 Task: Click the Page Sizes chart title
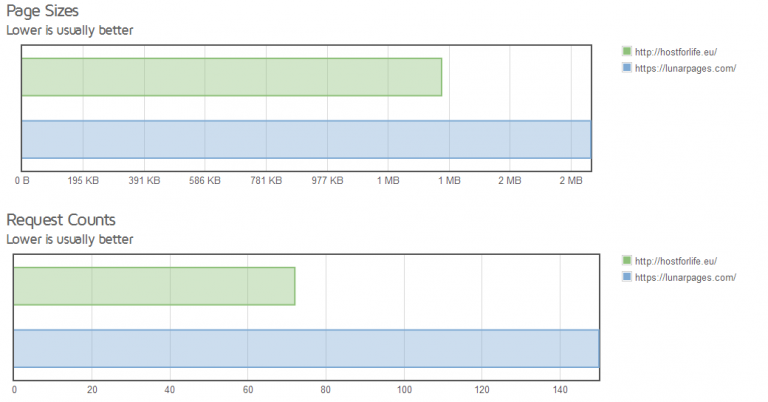pyautogui.click(x=44, y=10)
